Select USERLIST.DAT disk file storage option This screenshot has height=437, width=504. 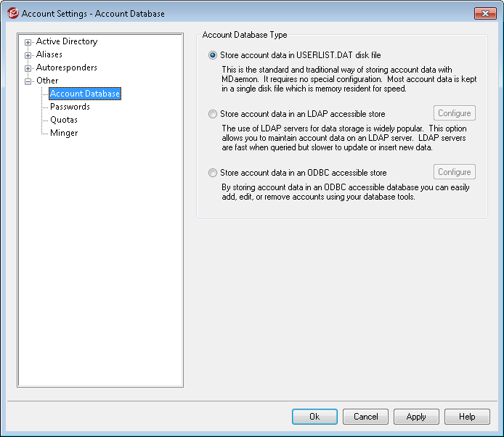(212, 55)
